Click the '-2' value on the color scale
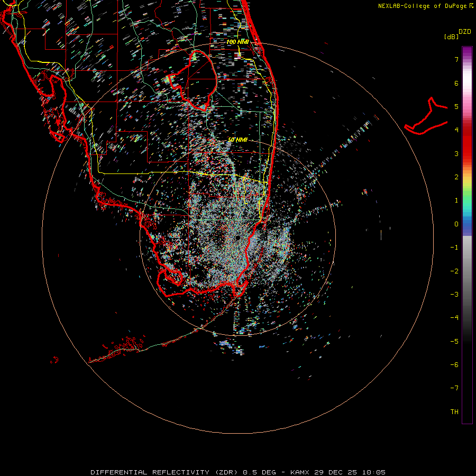Image resolution: width=476 pixels, height=476 pixels. click(x=454, y=271)
